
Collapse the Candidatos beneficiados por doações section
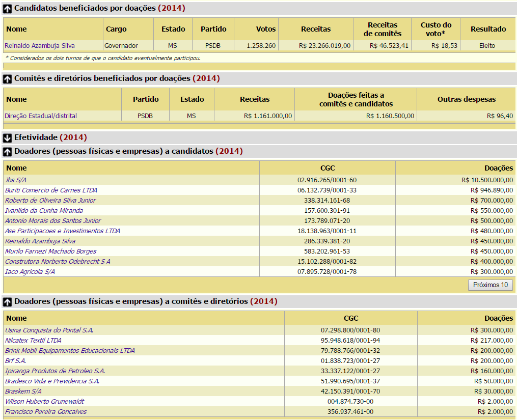pyautogui.click(x=7, y=9)
